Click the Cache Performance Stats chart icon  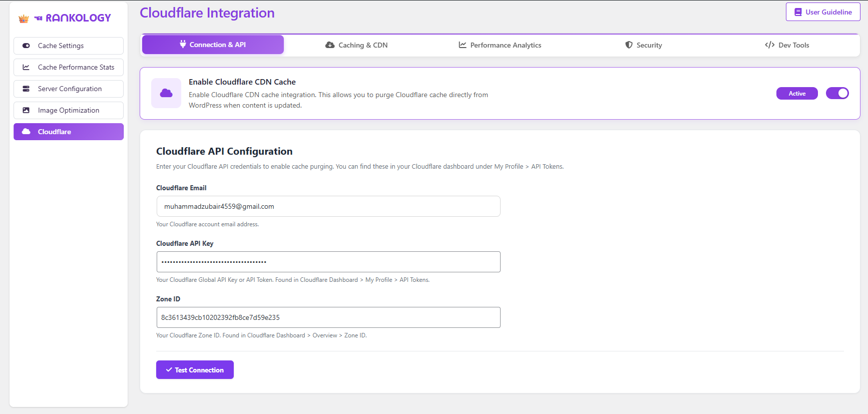26,67
